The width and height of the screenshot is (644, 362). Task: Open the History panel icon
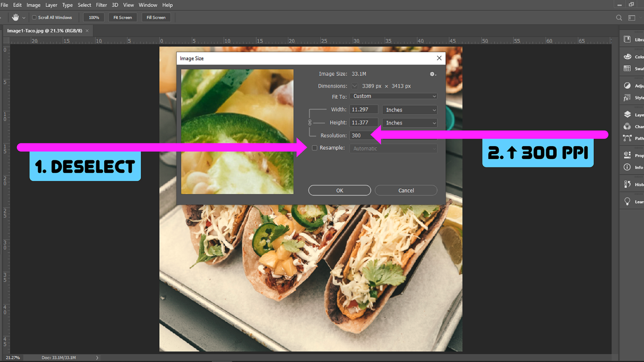627,184
